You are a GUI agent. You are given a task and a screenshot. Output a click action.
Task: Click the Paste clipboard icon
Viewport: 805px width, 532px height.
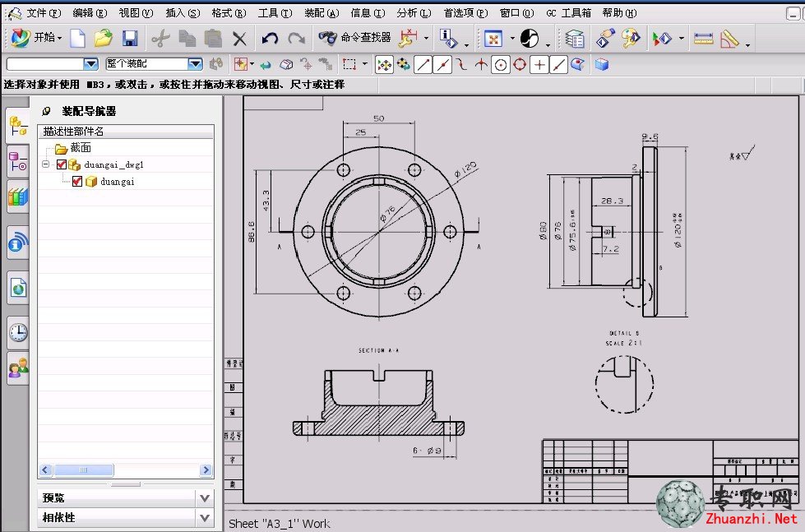coord(212,39)
